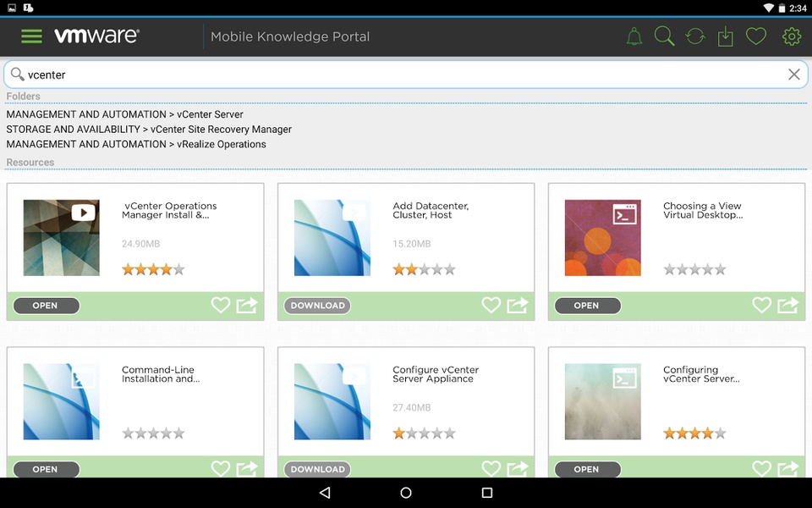Viewport: 812px width, 508px height.
Task: Favorite Configuring vCenter Server resource
Action: pyautogui.click(x=762, y=468)
